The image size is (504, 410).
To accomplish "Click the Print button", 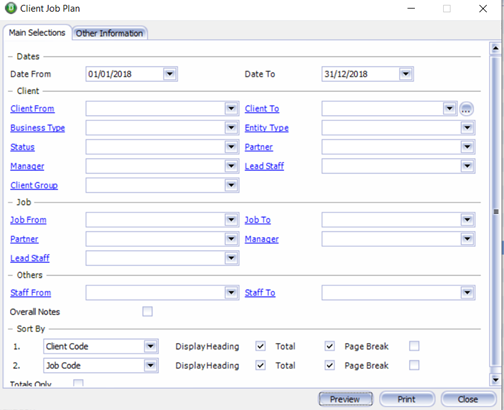I will point(407,399).
